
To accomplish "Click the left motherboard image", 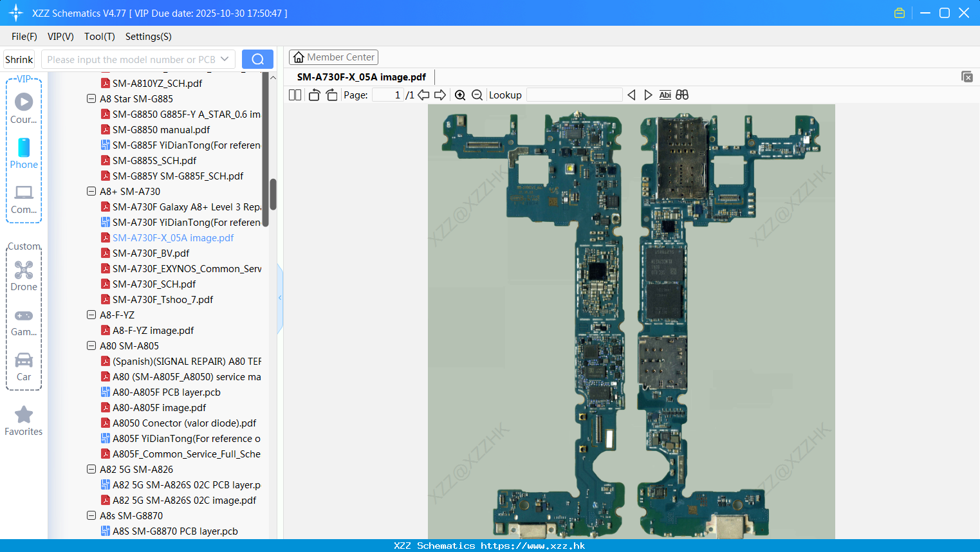I will (x=533, y=324).
